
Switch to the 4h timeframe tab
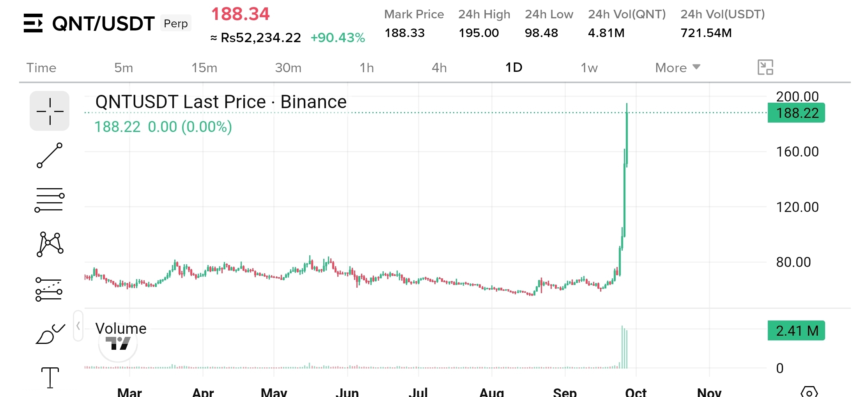click(x=439, y=68)
